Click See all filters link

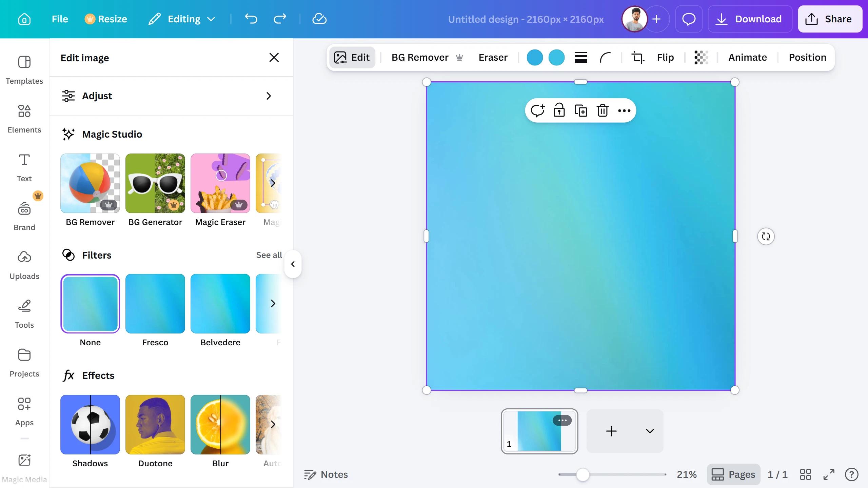(x=269, y=255)
